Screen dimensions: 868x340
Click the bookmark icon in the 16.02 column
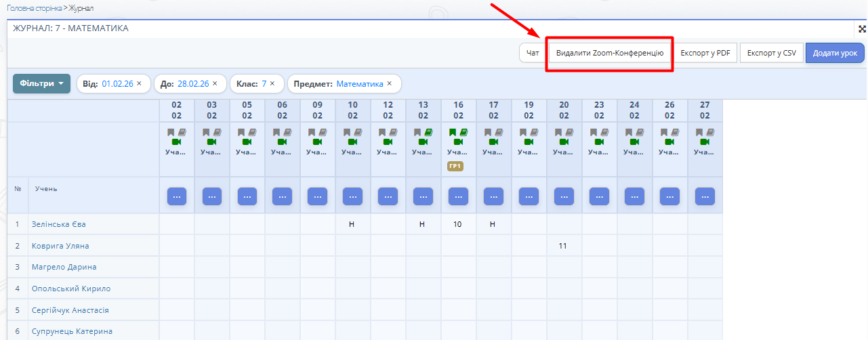coord(453,133)
